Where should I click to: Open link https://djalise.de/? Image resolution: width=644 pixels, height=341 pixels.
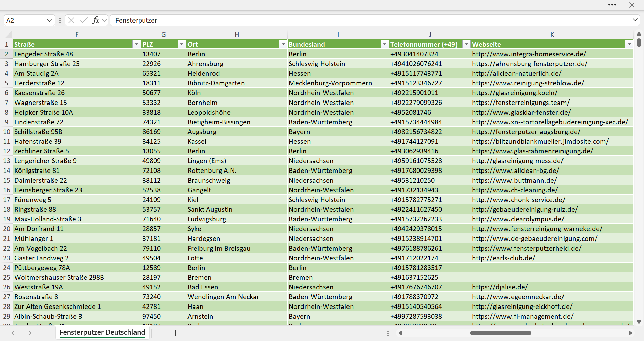[x=500, y=287]
